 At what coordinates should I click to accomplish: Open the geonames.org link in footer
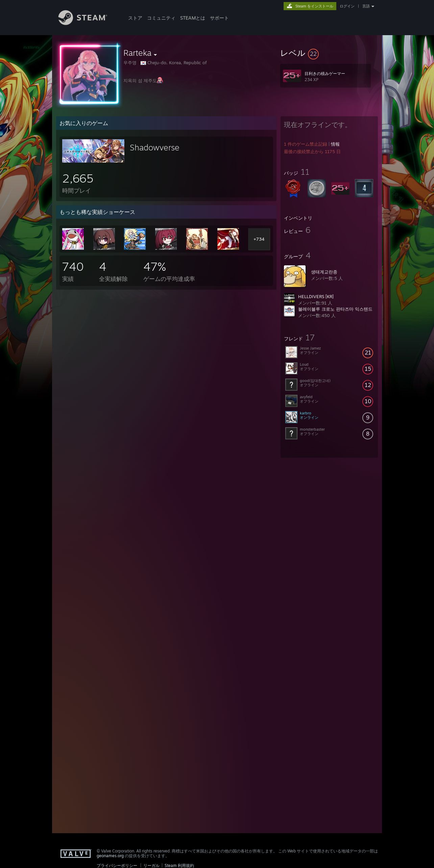point(110,856)
